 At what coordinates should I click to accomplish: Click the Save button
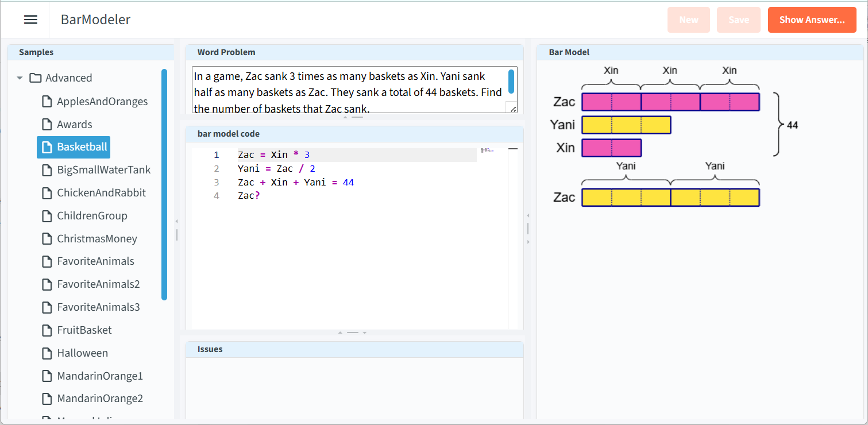pyautogui.click(x=738, y=20)
